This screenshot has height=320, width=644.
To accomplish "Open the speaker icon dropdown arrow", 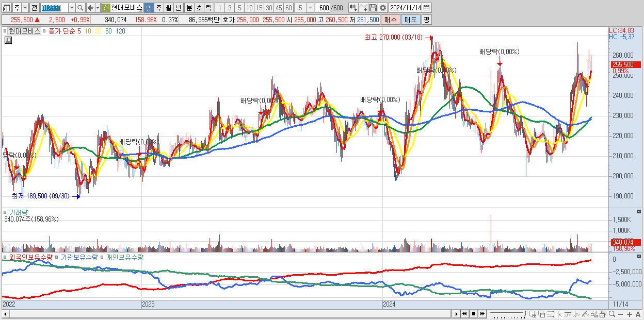I will click(98, 8).
